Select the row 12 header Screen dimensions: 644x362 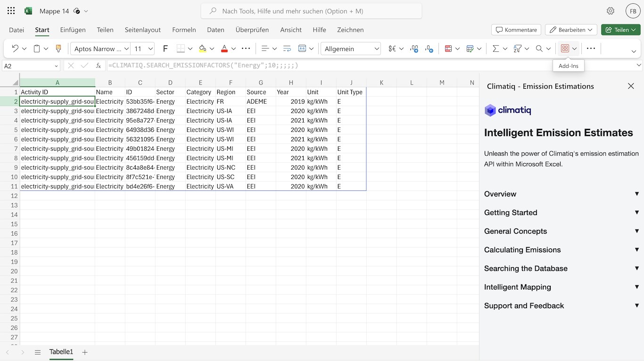[10, 196]
